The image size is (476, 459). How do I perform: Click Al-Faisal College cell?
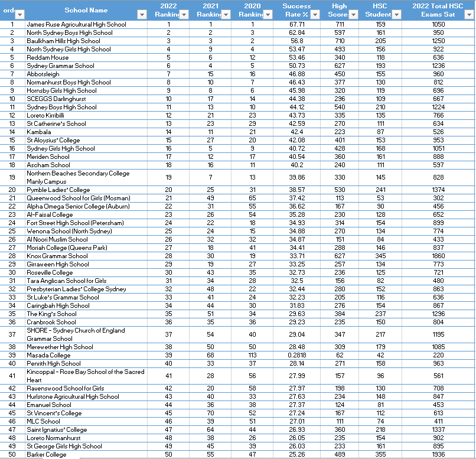(86, 214)
